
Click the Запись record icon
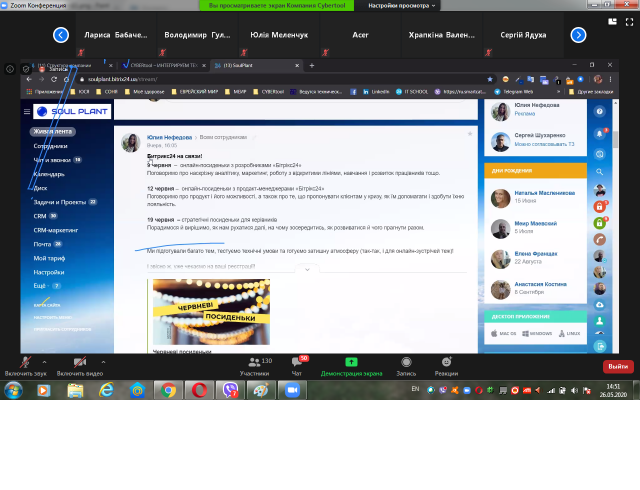pos(406,362)
